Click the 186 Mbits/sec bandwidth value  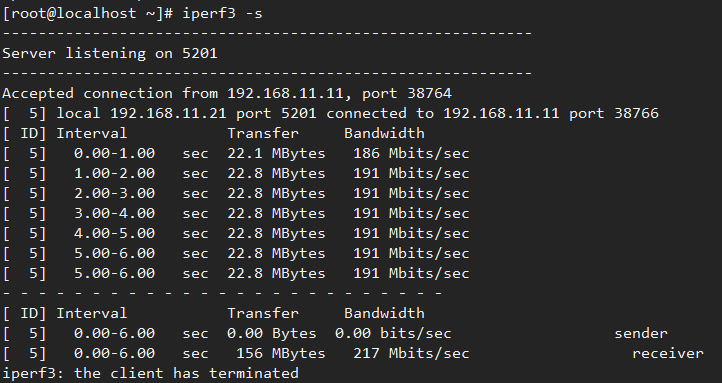click(411, 153)
